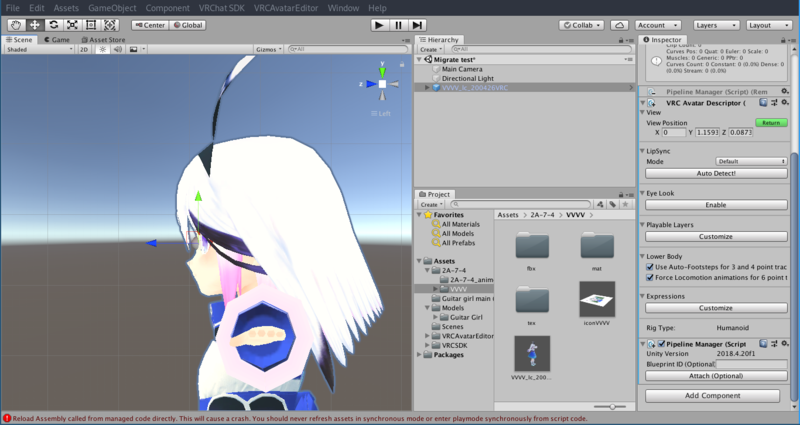Open the GameObject menu
Image resolution: width=800 pixels, height=425 pixels.
point(112,8)
